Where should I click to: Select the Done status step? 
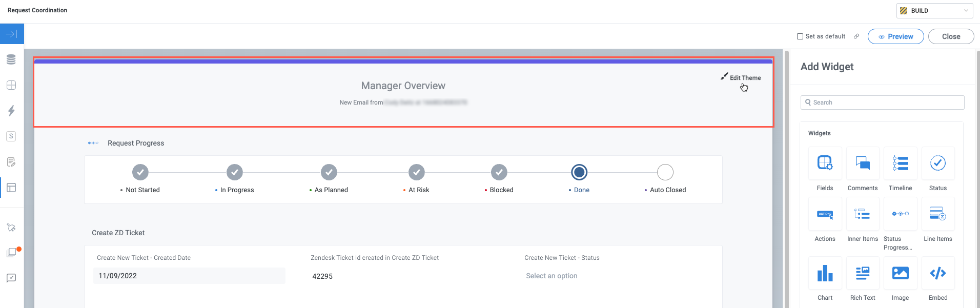point(579,173)
